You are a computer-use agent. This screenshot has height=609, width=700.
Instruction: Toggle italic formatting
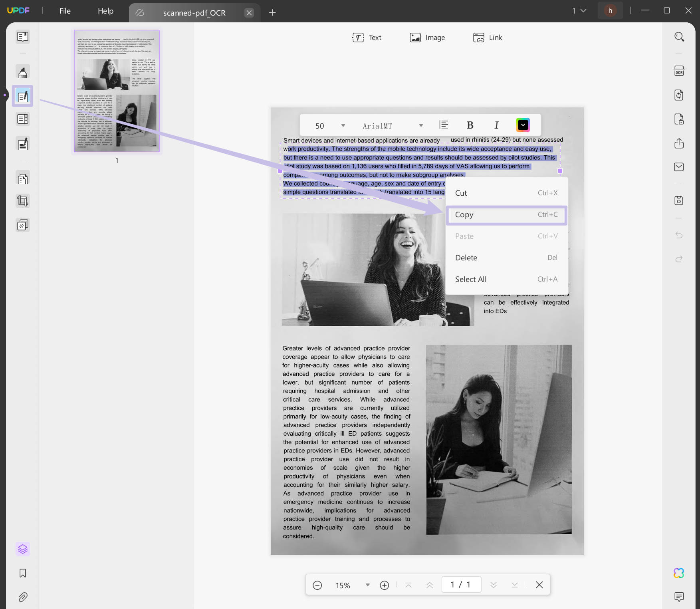tap(496, 125)
